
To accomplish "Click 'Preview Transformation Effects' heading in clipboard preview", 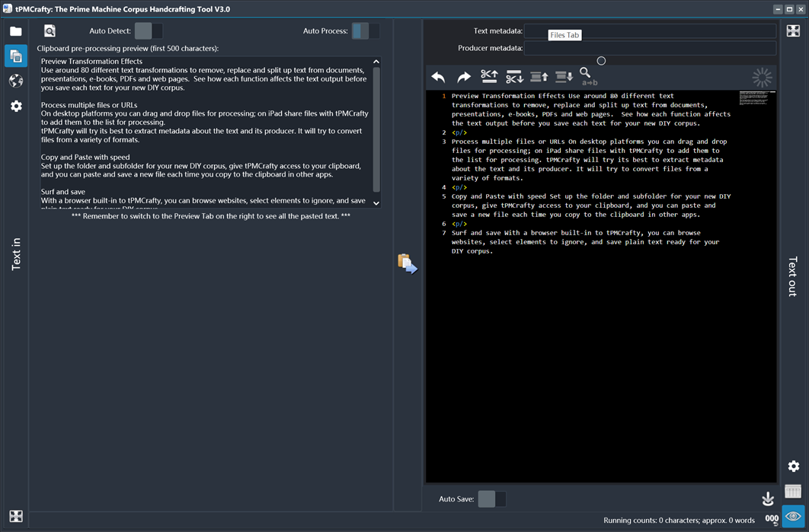I will tap(92, 62).
